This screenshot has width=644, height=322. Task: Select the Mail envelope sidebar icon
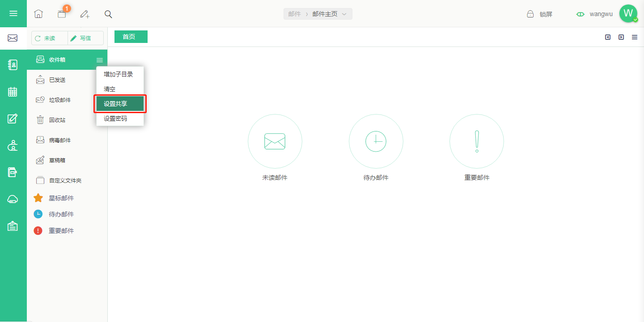[13, 38]
